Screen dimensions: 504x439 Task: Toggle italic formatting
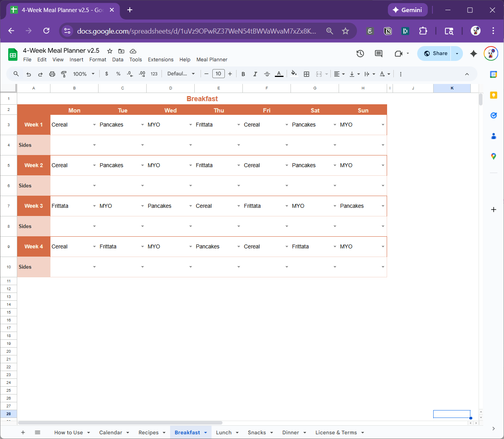[255, 74]
